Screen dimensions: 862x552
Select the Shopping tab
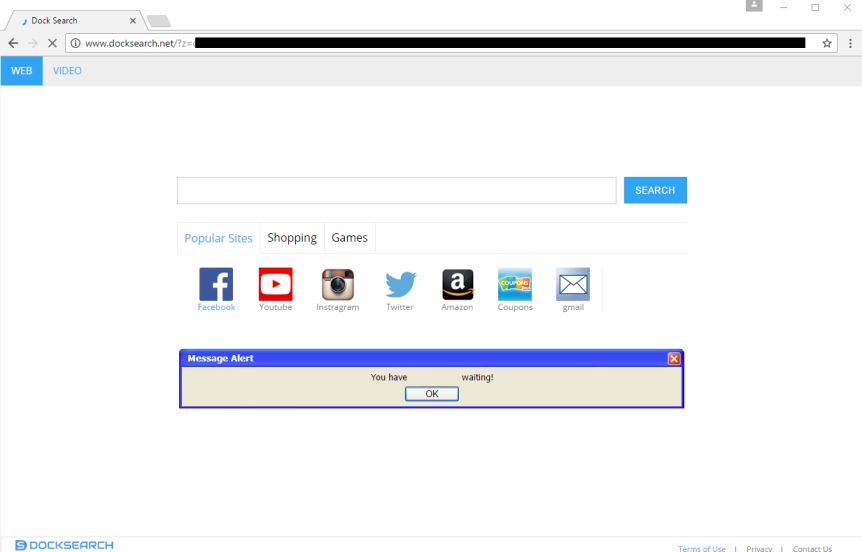(292, 238)
